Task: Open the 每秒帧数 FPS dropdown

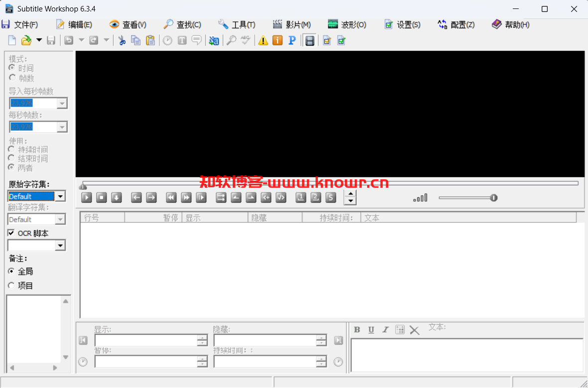Action: [62, 127]
